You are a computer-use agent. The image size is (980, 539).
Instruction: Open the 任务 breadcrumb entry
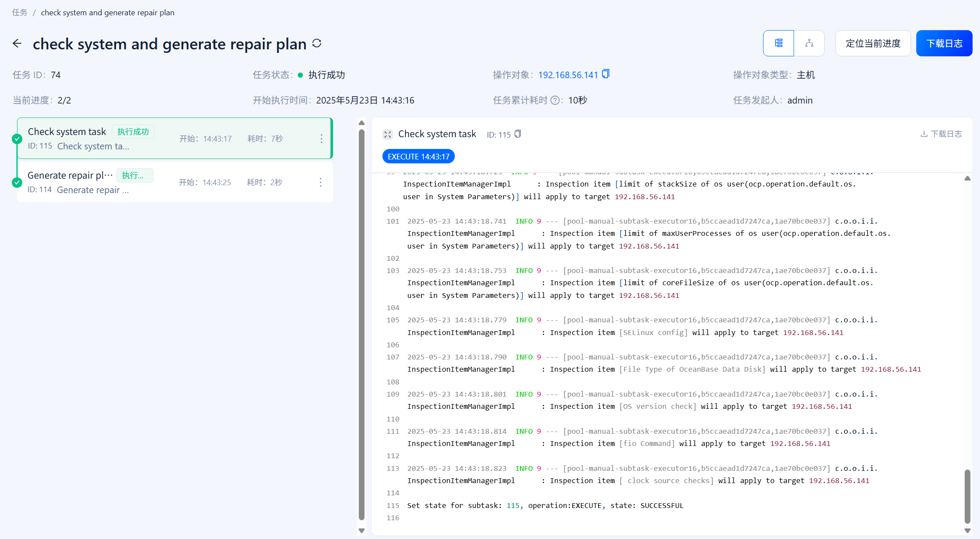coord(19,12)
